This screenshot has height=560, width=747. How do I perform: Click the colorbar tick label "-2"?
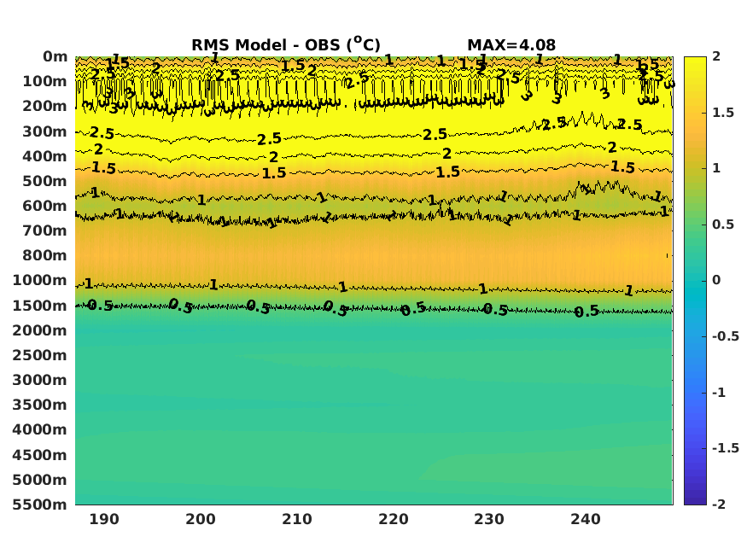719,504
